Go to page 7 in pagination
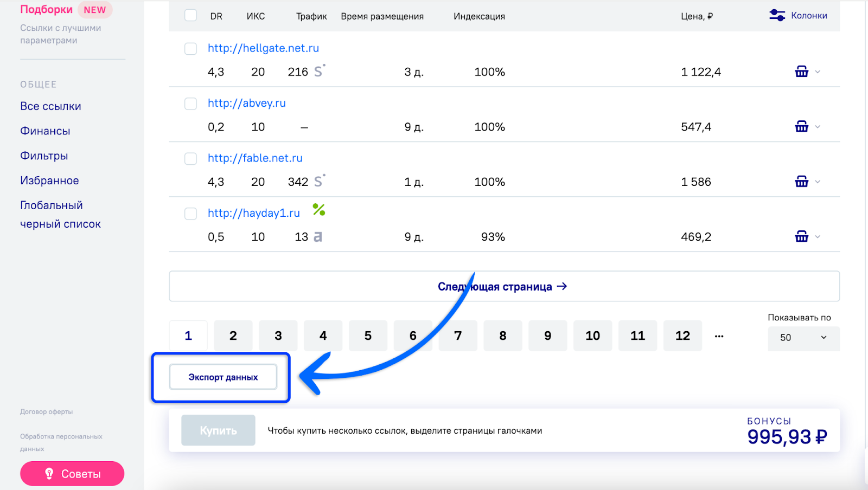The image size is (868, 490). coord(458,336)
